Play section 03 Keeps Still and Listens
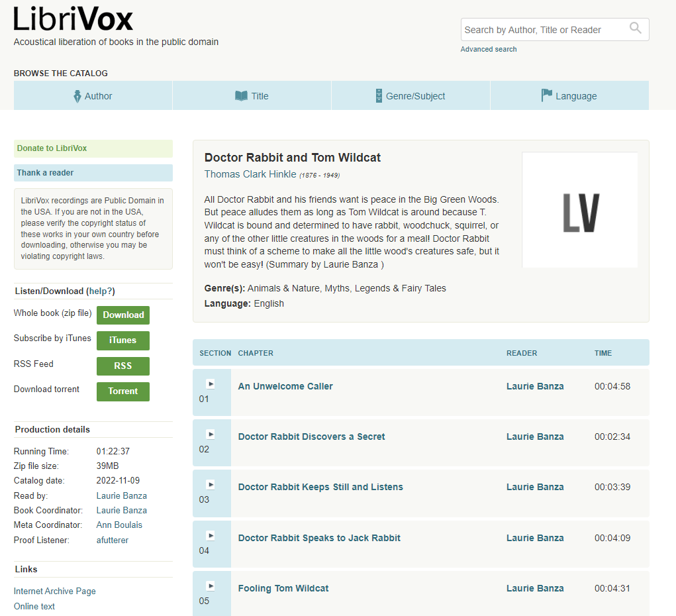 (211, 484)
